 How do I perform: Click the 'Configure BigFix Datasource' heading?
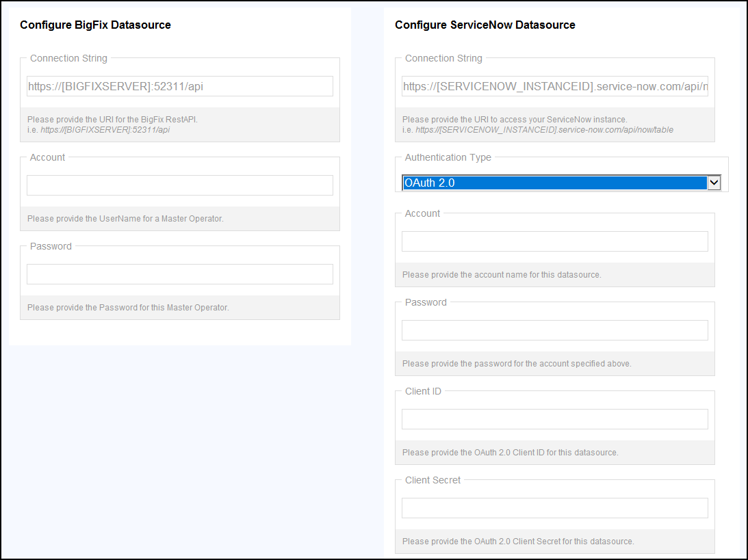95,25
